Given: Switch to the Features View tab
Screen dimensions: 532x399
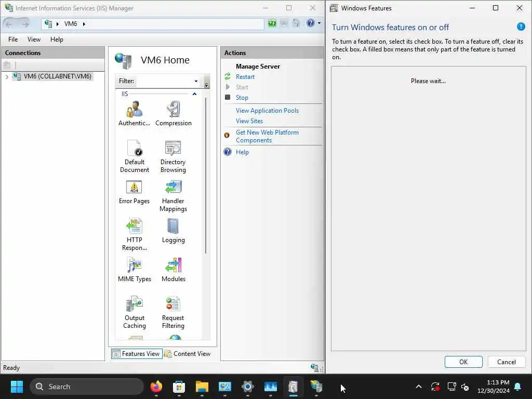Looking at the screenshot, I should click(137, 353).
